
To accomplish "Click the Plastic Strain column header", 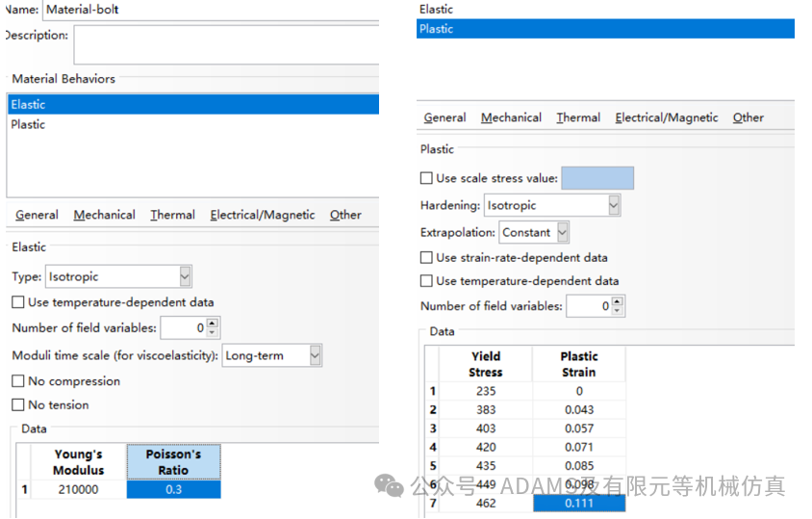I will coord(579,364).
